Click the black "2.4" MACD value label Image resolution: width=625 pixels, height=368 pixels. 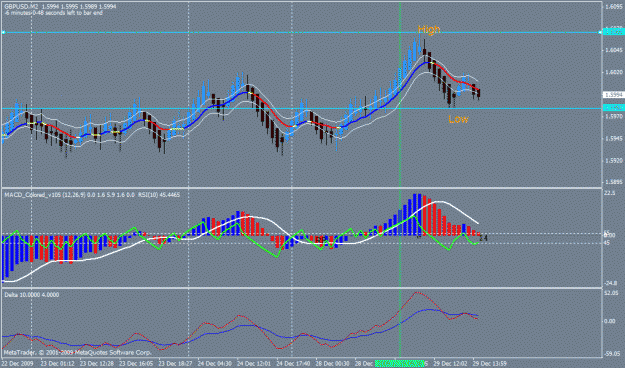484,238
